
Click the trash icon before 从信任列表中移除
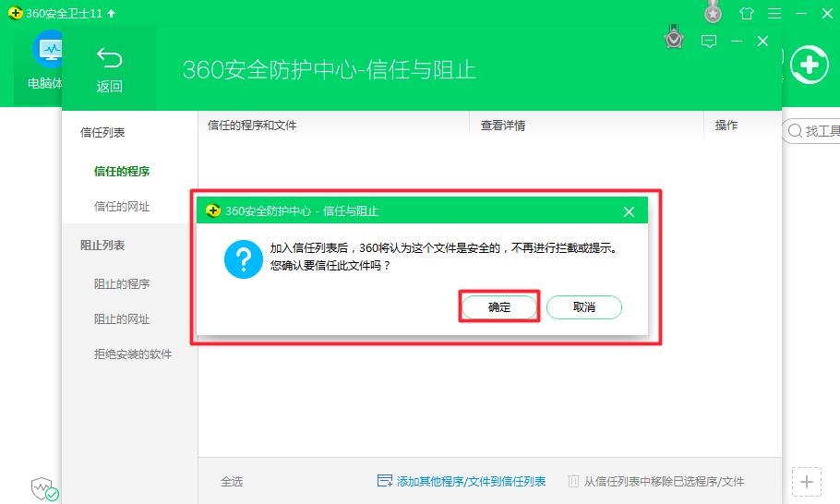click(x=573, y=481)
